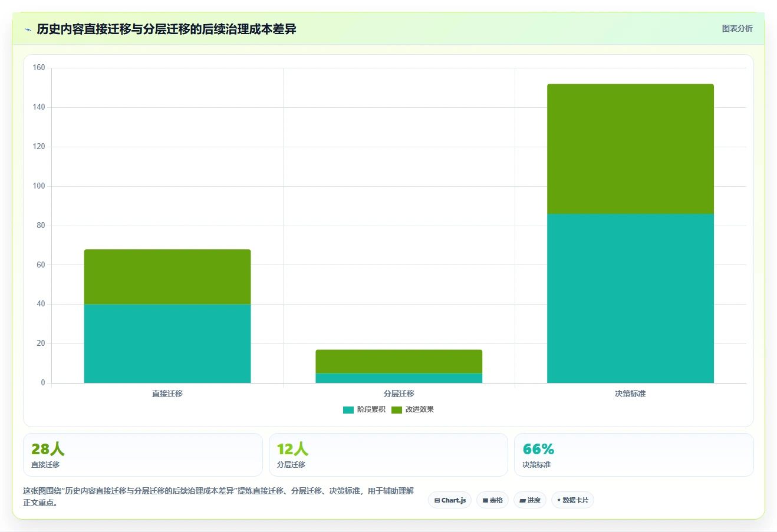Image resolution: width=777 pixels, height=532 pixels.
Task: Click the green segment of 决策标准 bar
Action: tap(630, 149)
